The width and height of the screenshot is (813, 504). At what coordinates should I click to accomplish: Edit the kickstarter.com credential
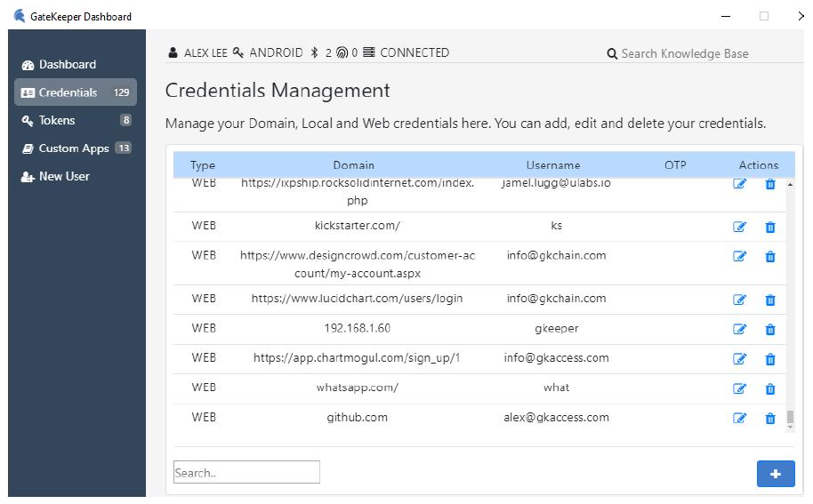point(739,227)
